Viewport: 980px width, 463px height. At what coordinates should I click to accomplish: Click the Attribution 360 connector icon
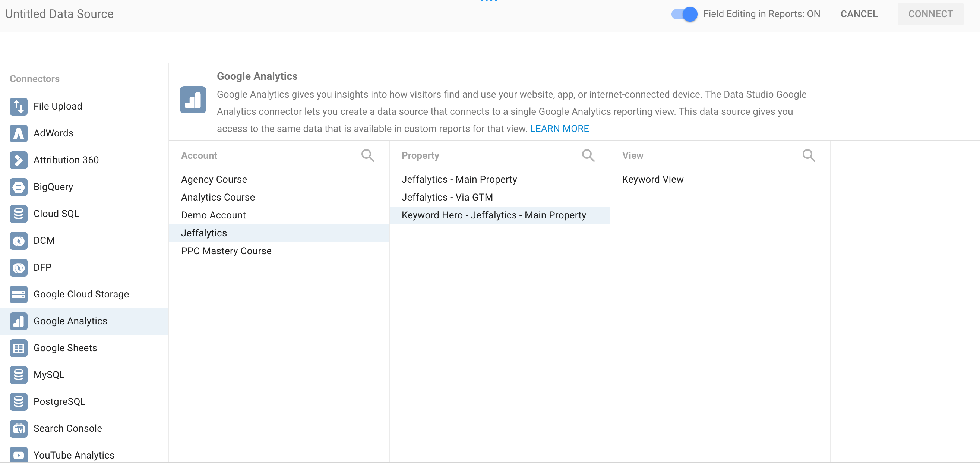pyautogui.click(x=18, y=160)
